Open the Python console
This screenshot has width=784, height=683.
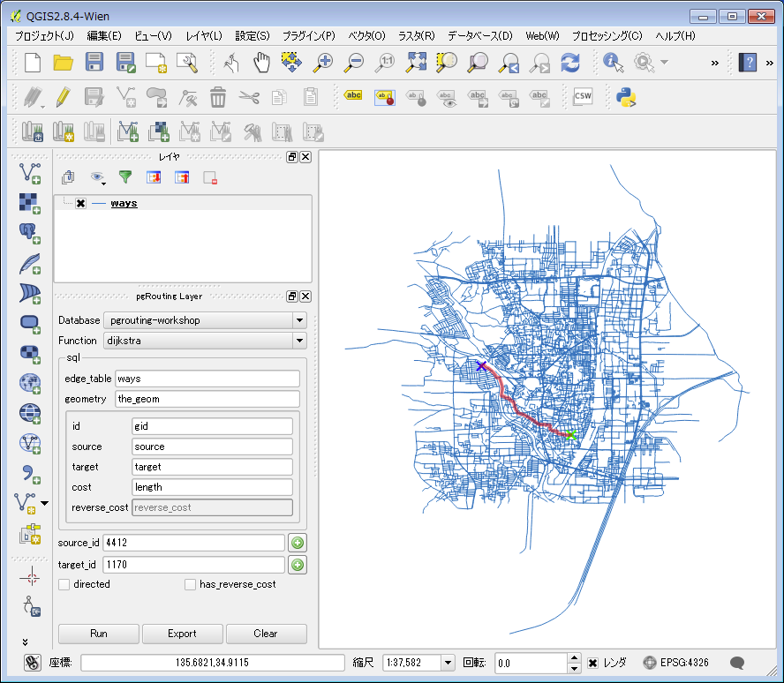tap(627, 97)
